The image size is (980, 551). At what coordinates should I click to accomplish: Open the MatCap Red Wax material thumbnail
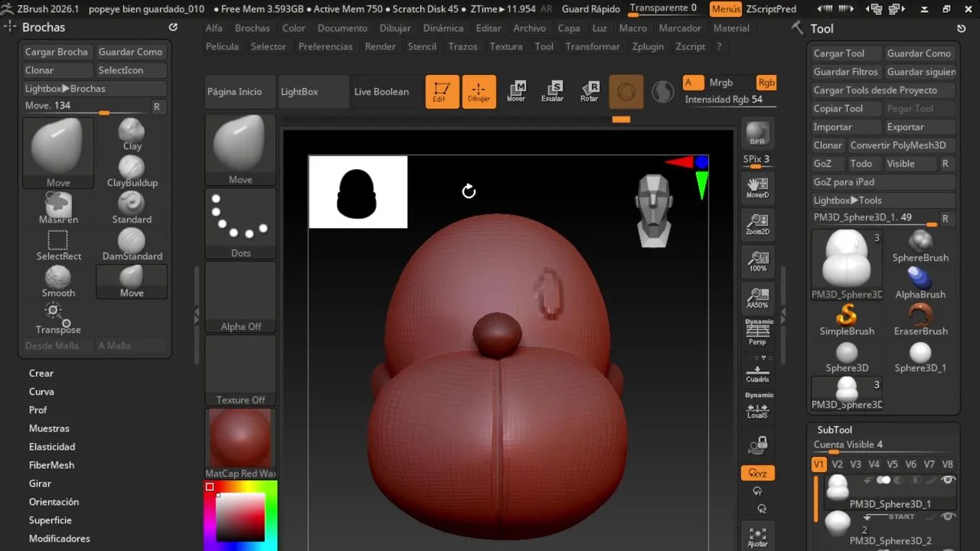(x=240, y=444)
